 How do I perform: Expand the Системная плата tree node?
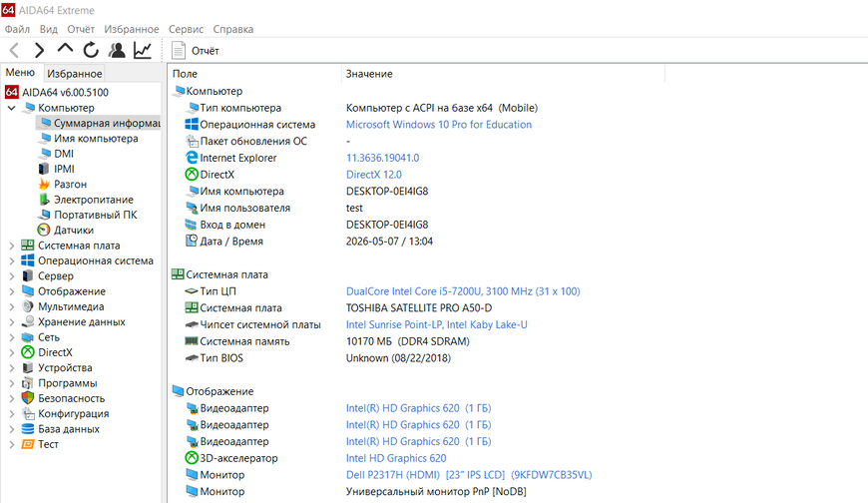tap(12, 246)
